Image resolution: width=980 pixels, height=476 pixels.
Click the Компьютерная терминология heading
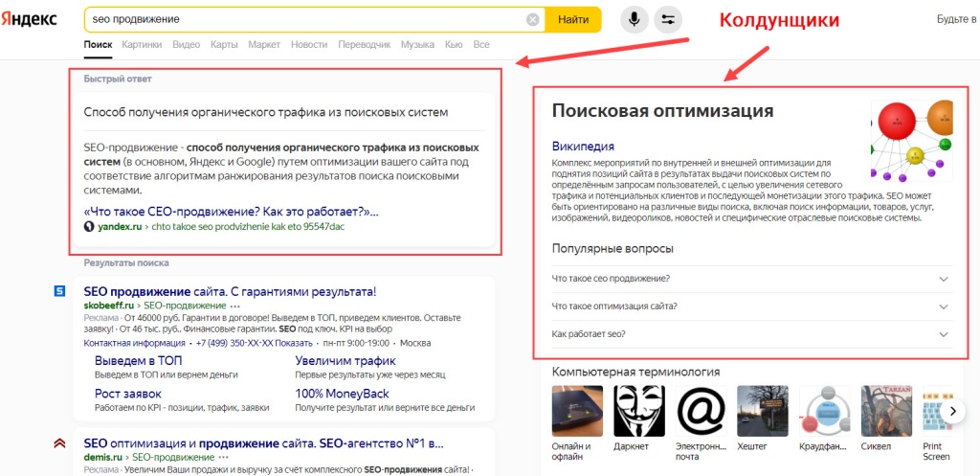click(x=635, y=372)
